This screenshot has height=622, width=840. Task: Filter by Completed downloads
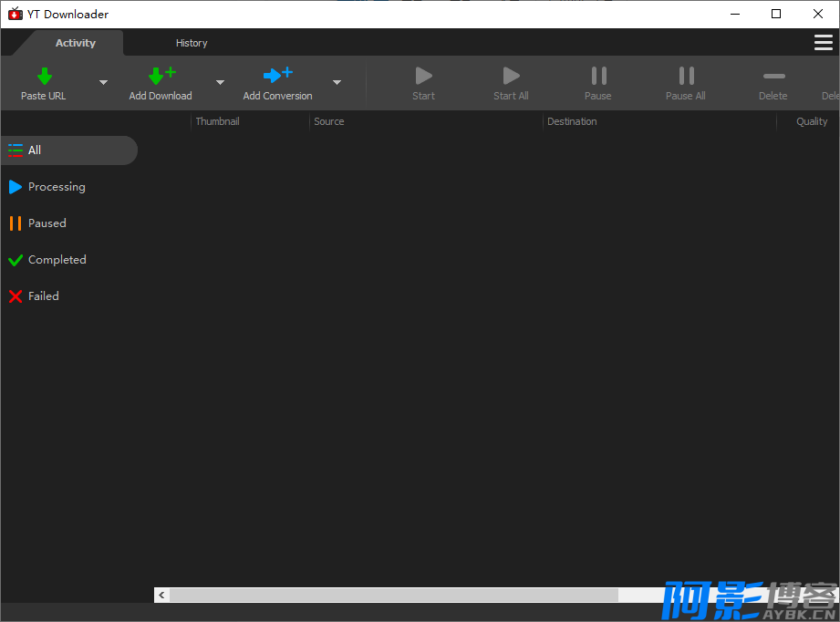point(47,260)
